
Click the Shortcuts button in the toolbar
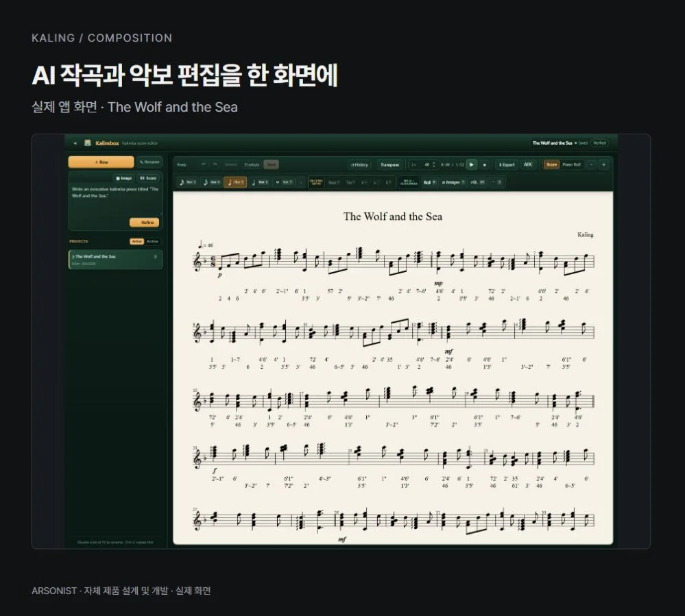tap(252, 164)
